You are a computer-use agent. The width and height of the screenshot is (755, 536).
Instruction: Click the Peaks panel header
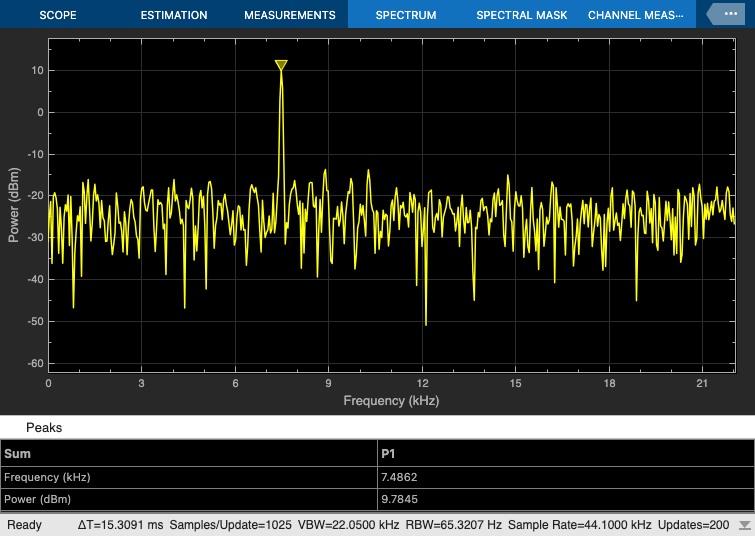(378, 427)
